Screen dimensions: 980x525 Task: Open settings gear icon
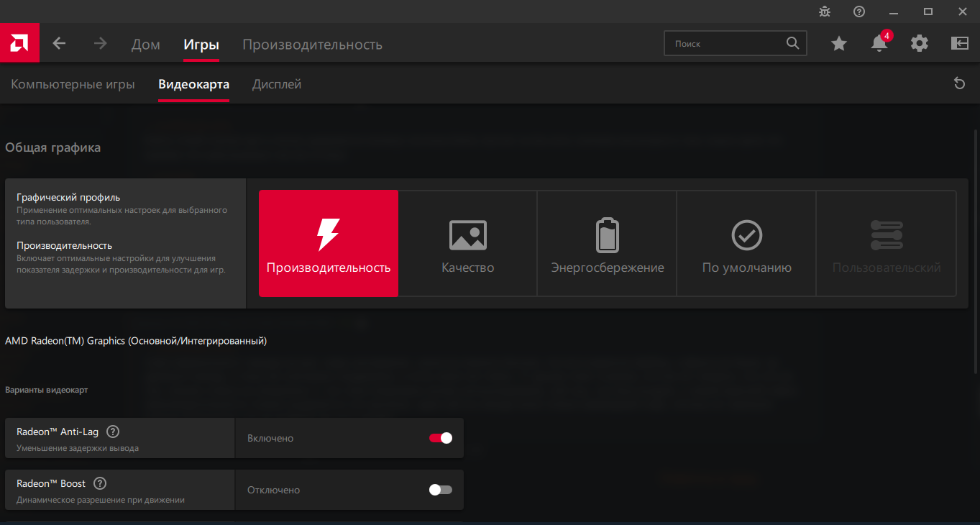920,43
